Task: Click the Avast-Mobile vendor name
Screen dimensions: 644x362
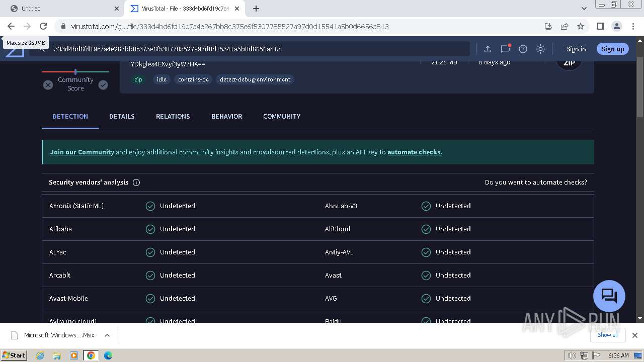Action: point(68,298)
